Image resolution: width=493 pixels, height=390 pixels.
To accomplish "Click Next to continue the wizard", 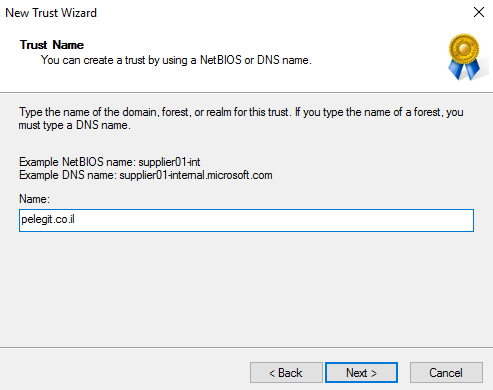I will [361, 372].
